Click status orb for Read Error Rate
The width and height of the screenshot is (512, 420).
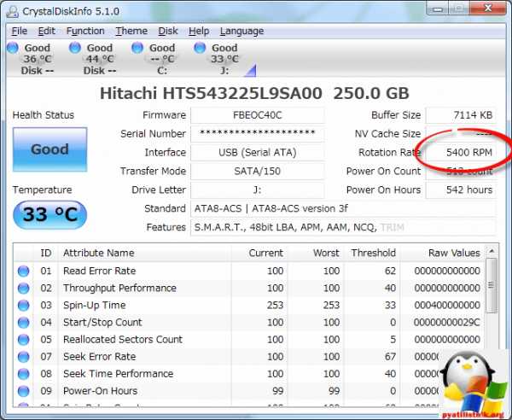(x=24, y=271)
